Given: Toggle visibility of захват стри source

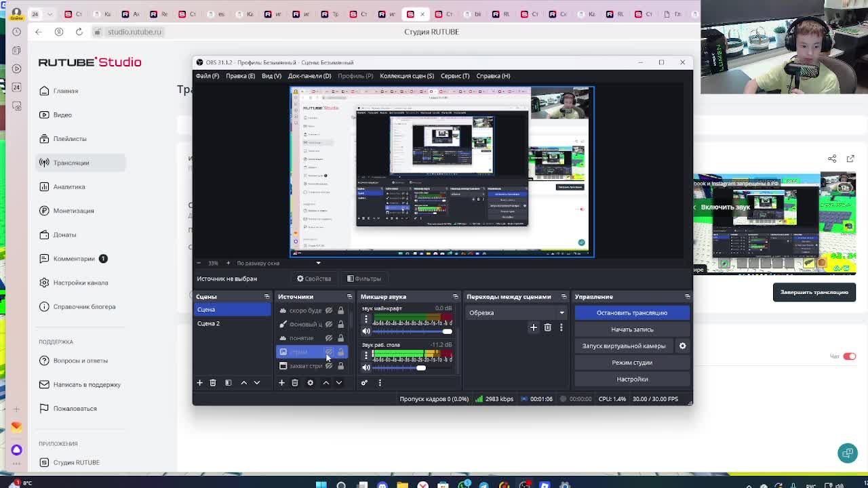Looking at the screenshot, I should pyautogui.click(x=329, y=366).
